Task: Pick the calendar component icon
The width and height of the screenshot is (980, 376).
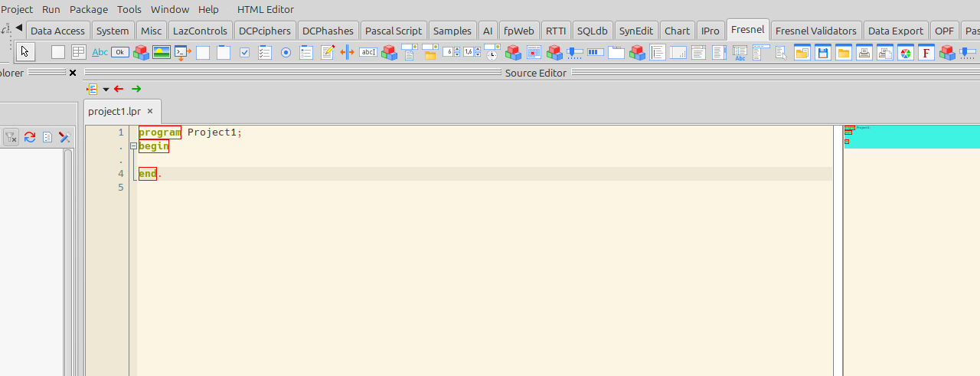Action: tap(534, 52)
